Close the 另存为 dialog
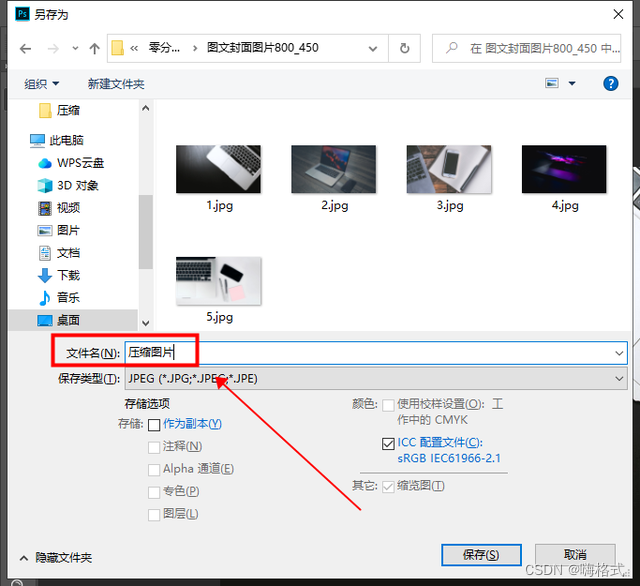This screenshot has width=640, height=586. coord(618,14)
